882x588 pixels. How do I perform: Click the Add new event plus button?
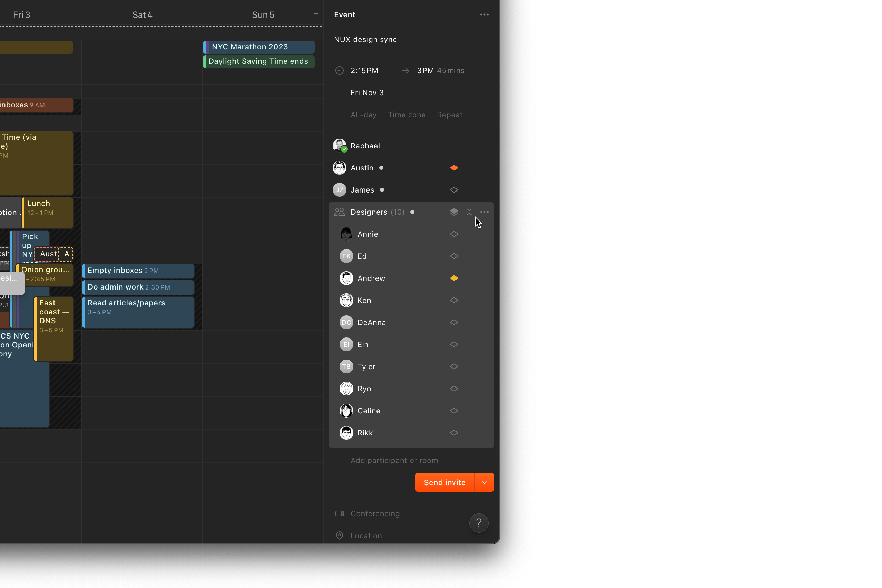[x=316, y=14]
